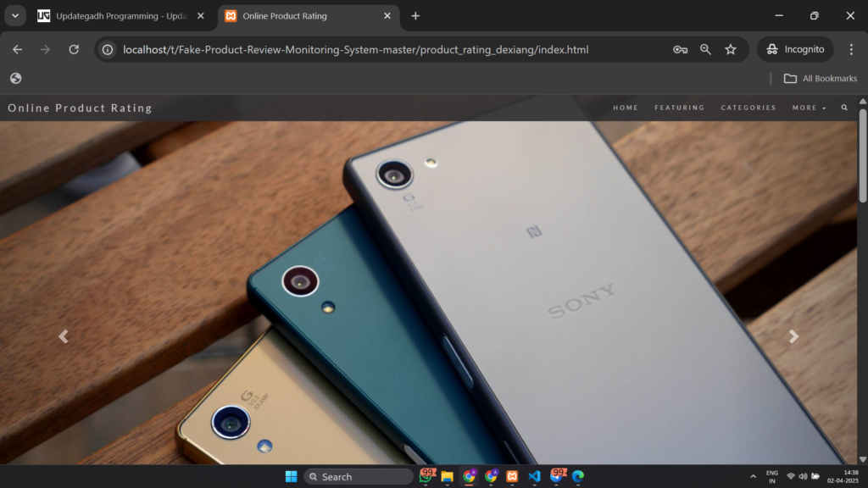Open the tab search dropdown
The image size is (868, 488).
point(15,16)
